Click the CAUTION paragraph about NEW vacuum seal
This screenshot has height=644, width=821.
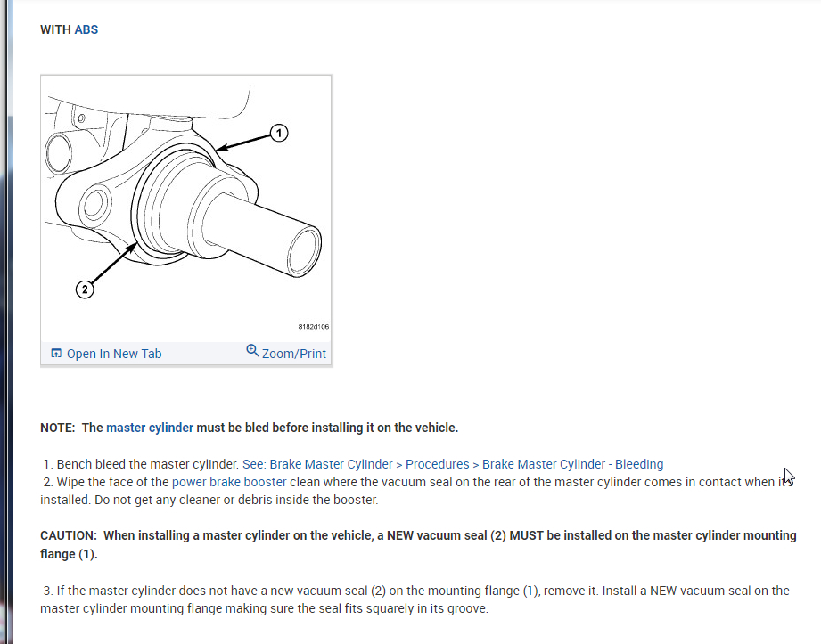[x=418, y=544]
